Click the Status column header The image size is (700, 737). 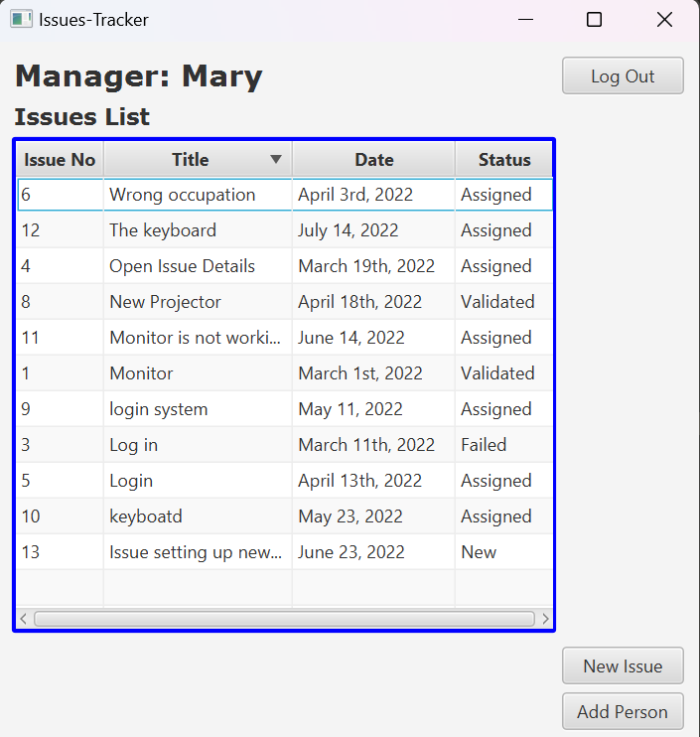point(503,160)
